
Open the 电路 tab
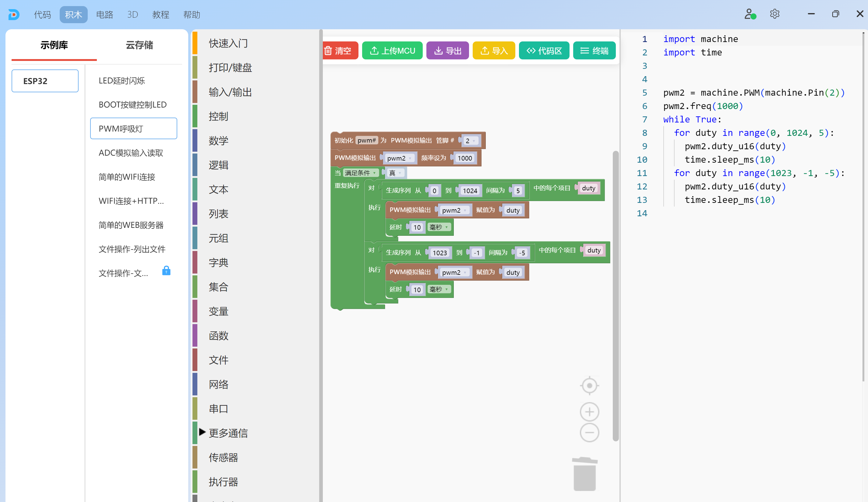[x=104, y=15]
